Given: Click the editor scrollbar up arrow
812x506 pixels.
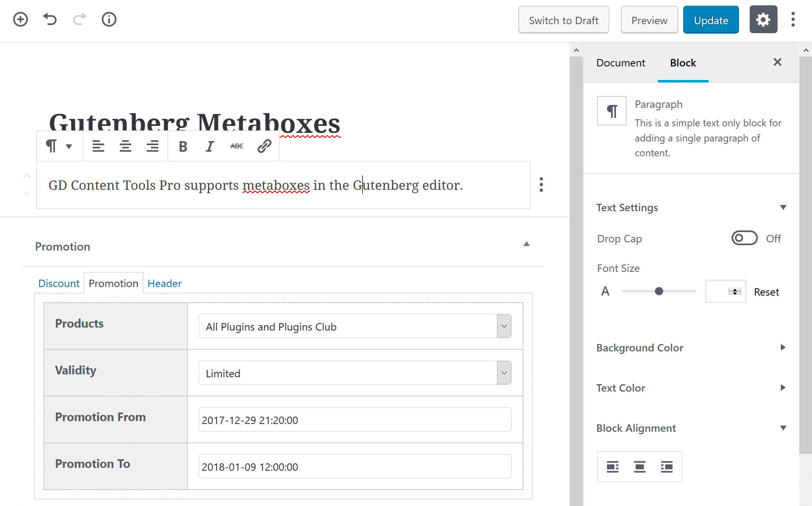Looking at the screenshot, I should [x=576, y=50].
